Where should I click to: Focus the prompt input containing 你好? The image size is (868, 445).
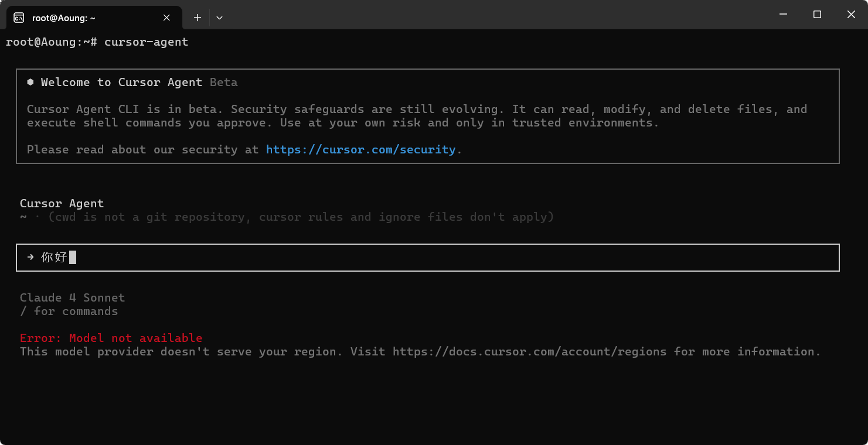tap(428, 258)
